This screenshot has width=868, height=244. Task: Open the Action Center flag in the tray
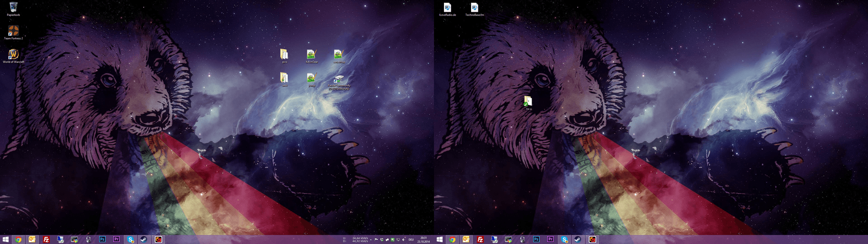pos(376,239)
